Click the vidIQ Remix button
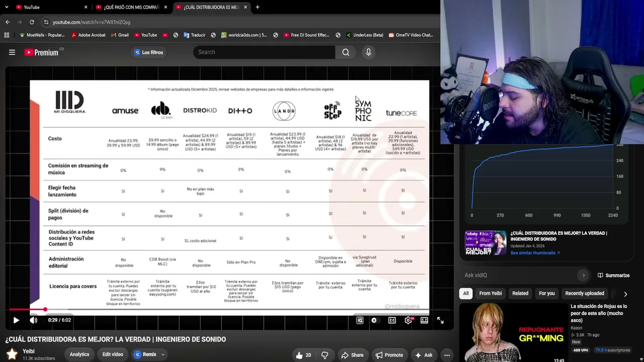 click(x=145, y=354)
